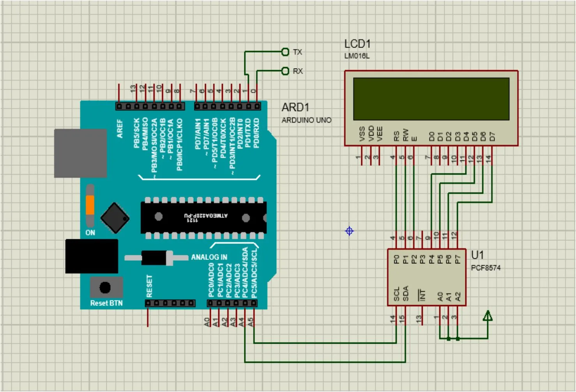Select the black DC power jack on Arduino

[92, 256]
